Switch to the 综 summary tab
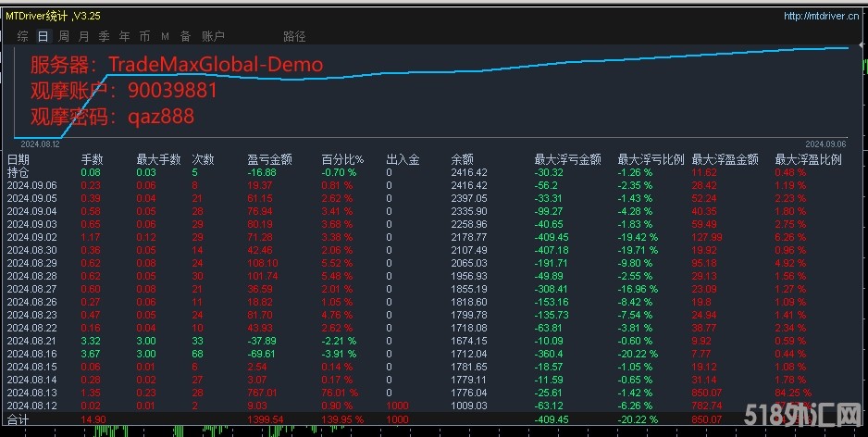Screen dimensions: 868x437 pos(22,36)
